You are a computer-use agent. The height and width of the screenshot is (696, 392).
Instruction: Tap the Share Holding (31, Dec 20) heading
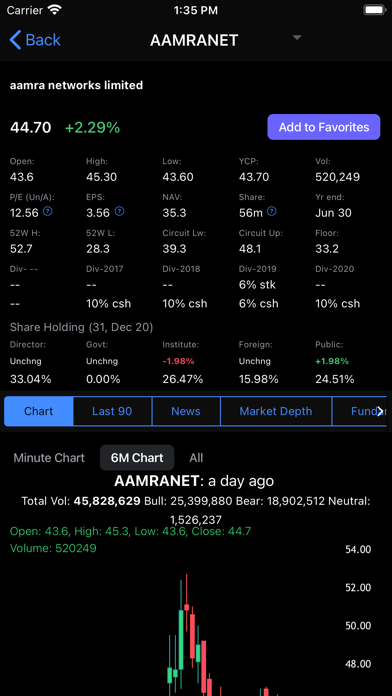[81, 328]
